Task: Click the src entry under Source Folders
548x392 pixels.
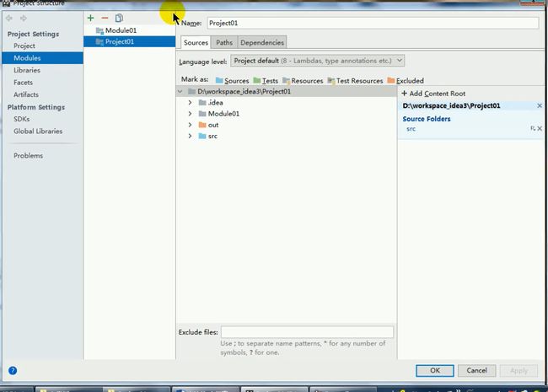Action: (411, 129)
